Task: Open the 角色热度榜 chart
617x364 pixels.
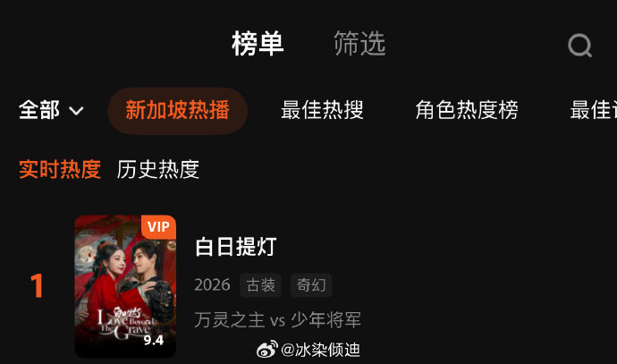Action: [x=467, y=110]
